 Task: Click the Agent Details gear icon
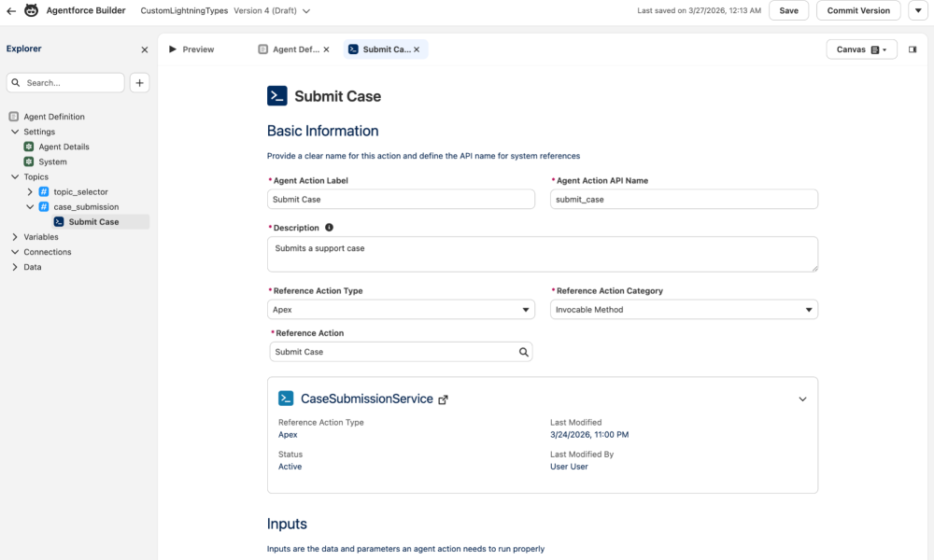(29, 147)
